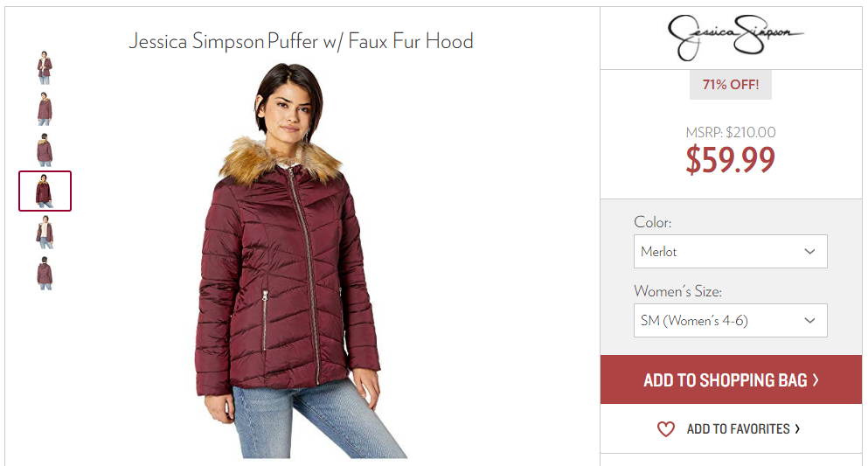Click the $59.99 sale price
The width and height of the screenshot is (868, 466).
(x=730, y=159)
